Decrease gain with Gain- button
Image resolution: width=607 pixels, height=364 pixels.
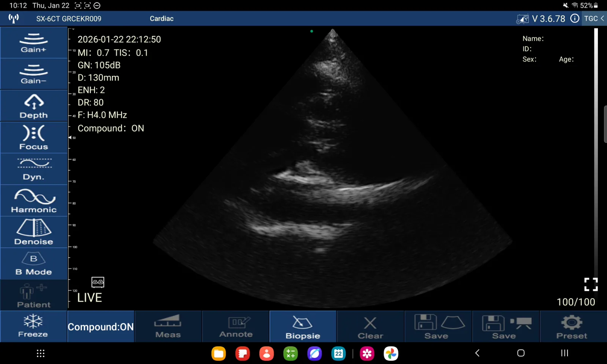pos(34,74)
